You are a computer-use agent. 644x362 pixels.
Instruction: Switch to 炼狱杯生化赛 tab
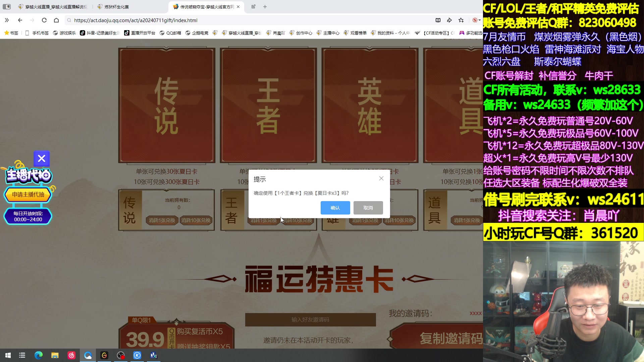(x=113, y=7)
